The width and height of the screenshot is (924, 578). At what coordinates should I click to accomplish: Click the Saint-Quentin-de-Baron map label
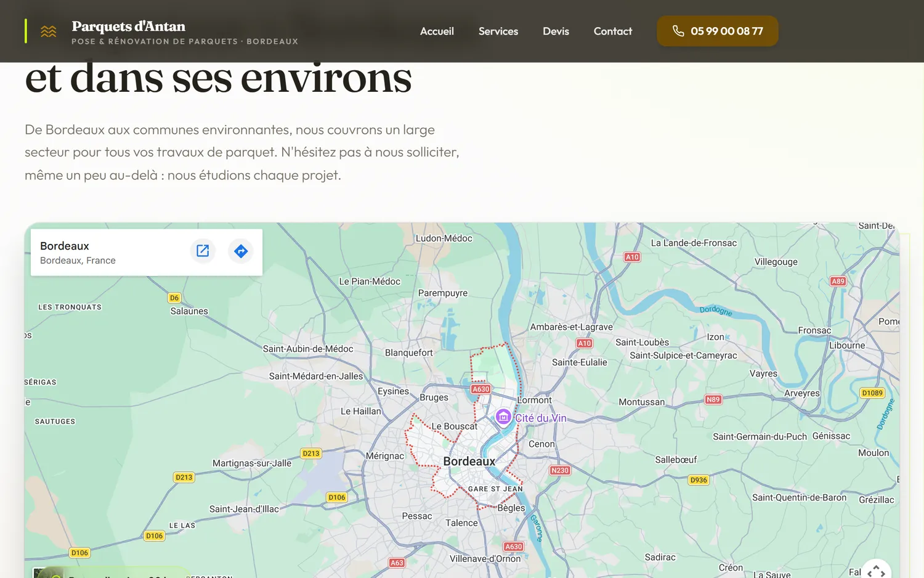click(x=799, y=498)
